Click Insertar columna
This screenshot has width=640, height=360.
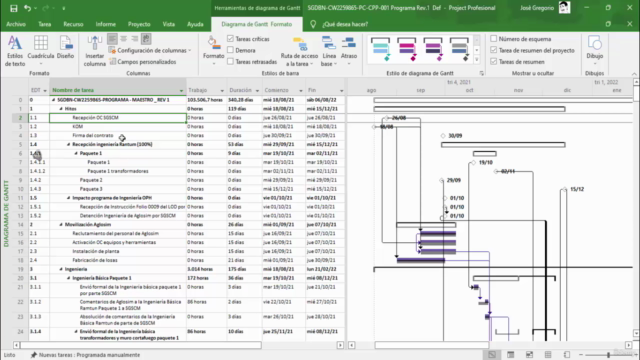tap(95, 51)
